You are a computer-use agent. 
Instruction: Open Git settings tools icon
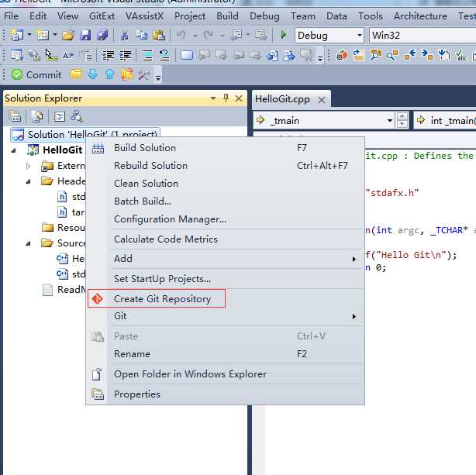tap(143, 74)
